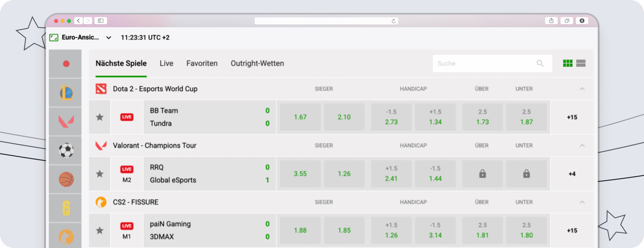
Task: Select the soccer ball sidebar icon
Action: [x=66, y=150]
